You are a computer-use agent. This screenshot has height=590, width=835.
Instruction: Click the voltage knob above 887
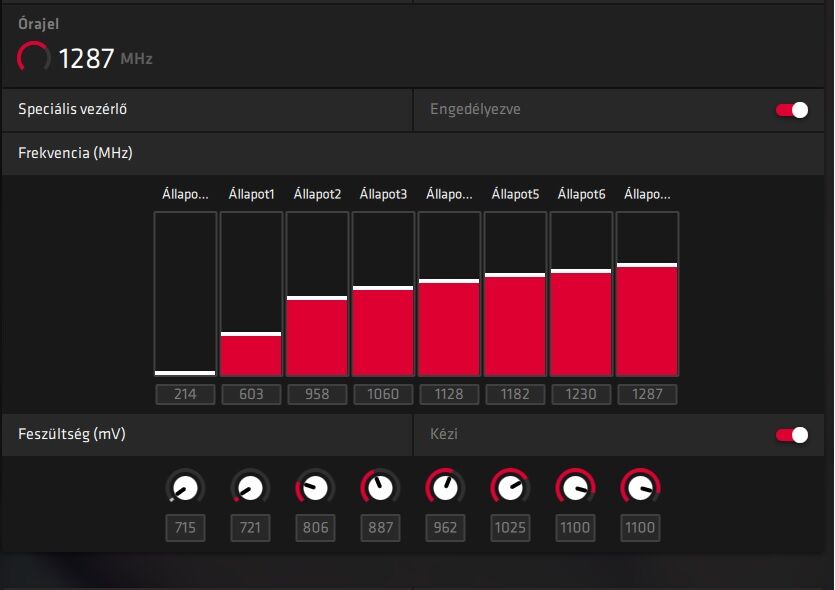tap(380, 487)
